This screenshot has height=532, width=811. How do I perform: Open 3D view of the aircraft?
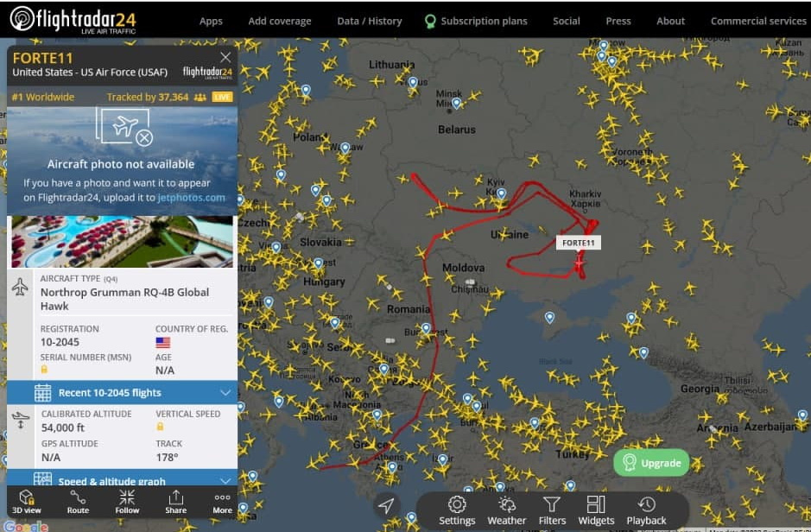pos(26,502)
